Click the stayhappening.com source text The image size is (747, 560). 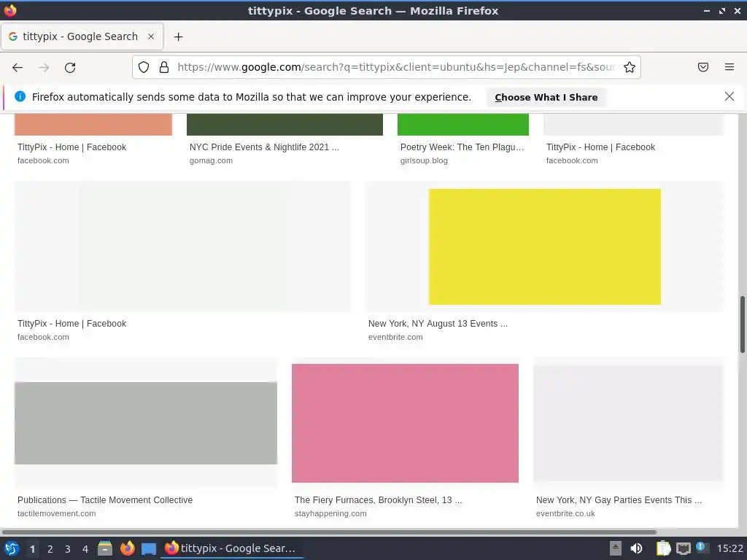click(x=330, y=513)
